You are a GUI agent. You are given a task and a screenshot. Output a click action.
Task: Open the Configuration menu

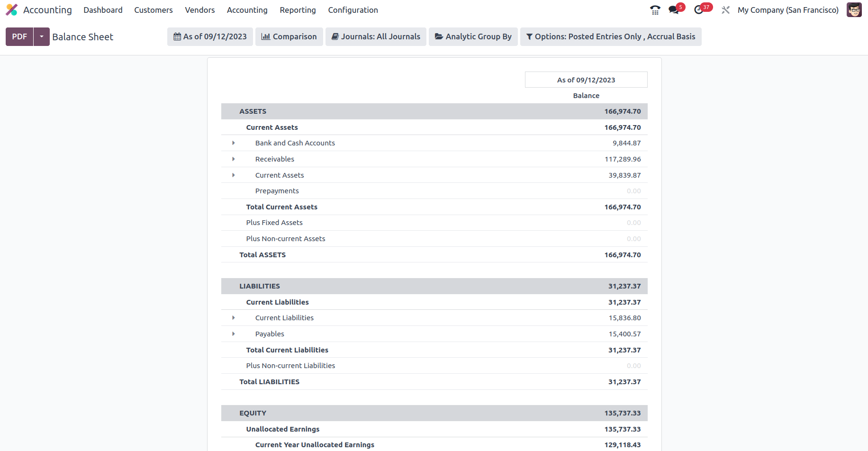353,10
